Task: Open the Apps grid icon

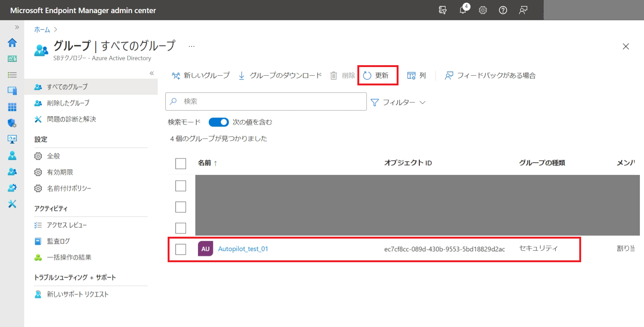Action: point(12,107)
